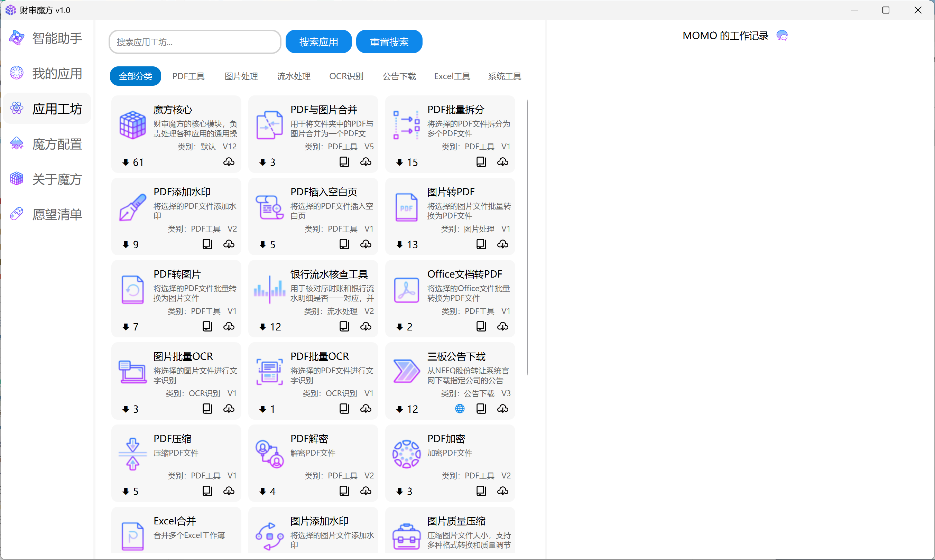The image size is (935, 560).
Task: Select 应用工坊 in the sidebar
Action: (47, 109)
